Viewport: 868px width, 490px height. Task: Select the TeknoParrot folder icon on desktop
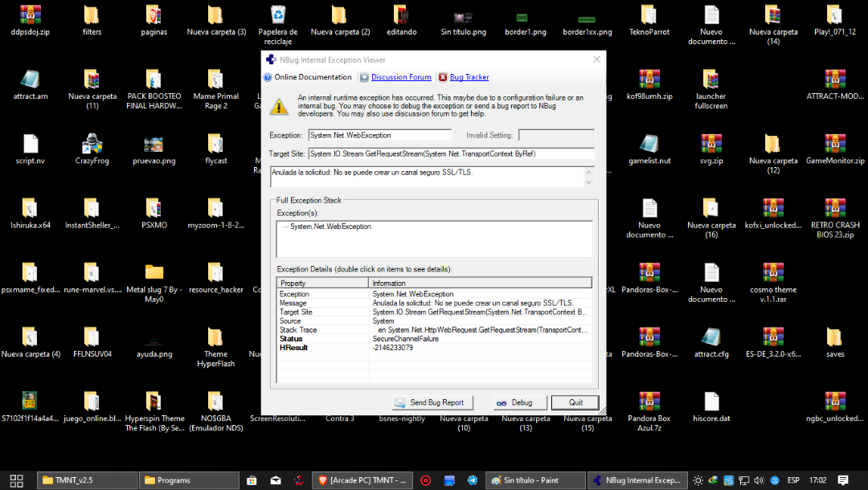pyautogui.click(x=649, y=16)
